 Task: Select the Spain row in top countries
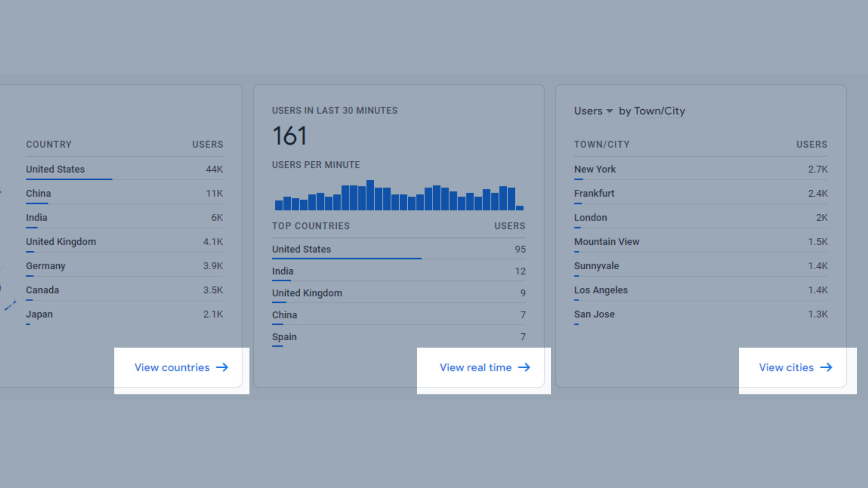(x=284, y=337)
